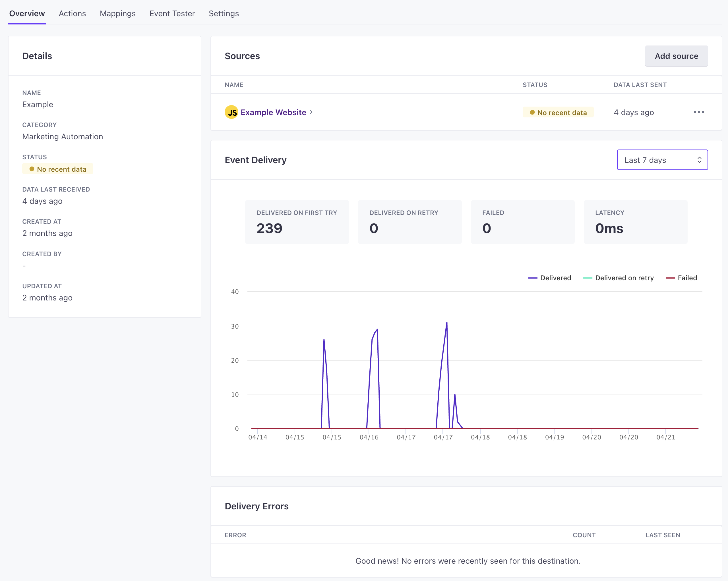Viewport: 728px width, 581px height.
Task: Click the Failed 0 stat card
Action: pyautogui.click(x=523, y=222)
